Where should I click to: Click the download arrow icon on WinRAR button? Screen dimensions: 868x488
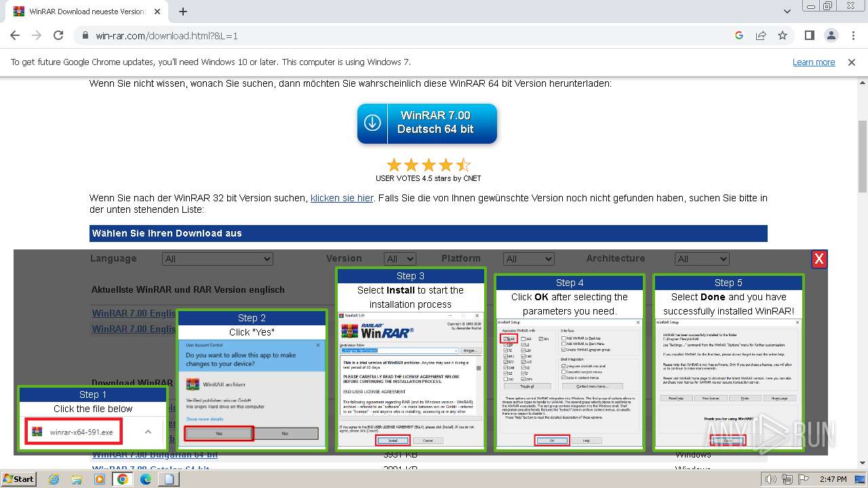tap(372, 123)
